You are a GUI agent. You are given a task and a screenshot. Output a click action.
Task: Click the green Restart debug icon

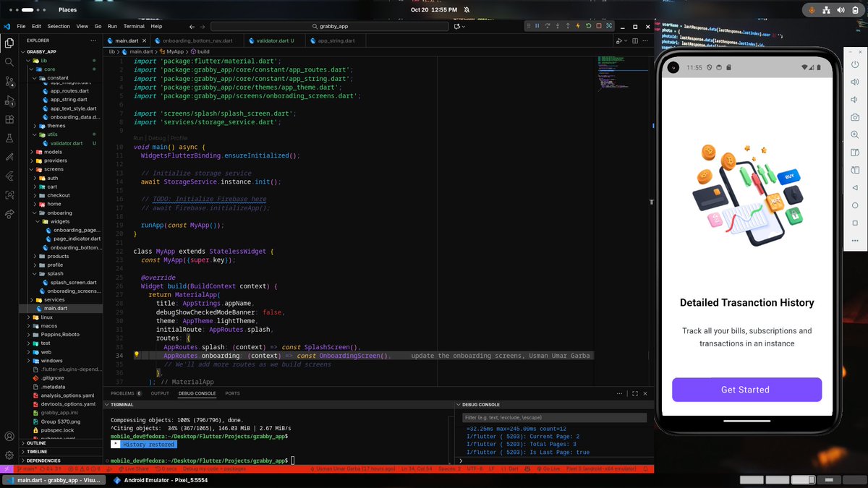coord(589,26)
